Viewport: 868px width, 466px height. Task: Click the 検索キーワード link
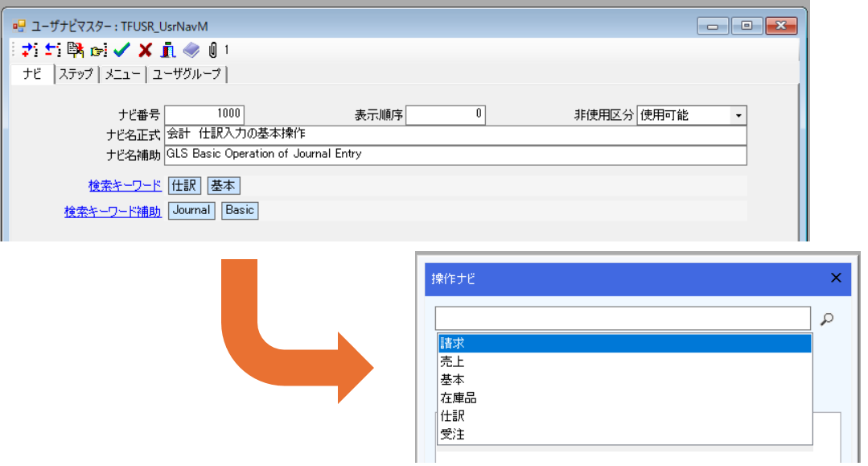125,186
